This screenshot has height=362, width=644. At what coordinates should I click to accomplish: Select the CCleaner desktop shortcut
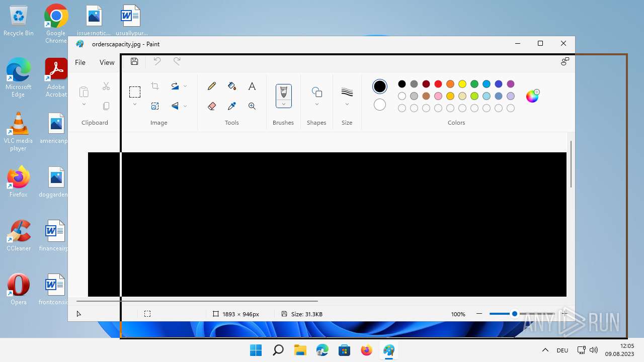pos(19,236)
